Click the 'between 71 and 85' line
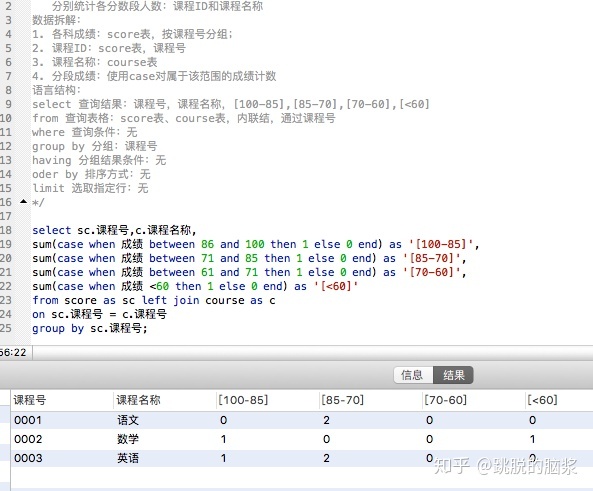The width and height of the screenshot is (593, 491). (x=249, y=258)
